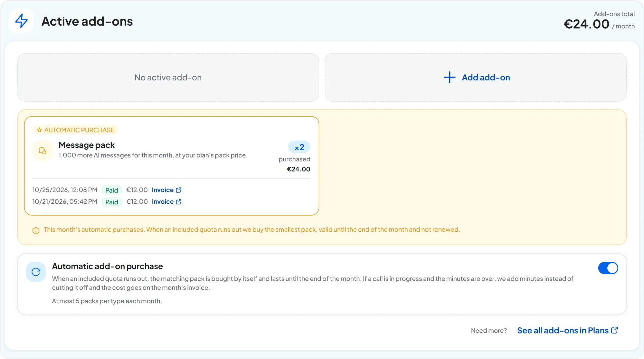Click the '1,000 more AI messages' description
The height and width of the screenshot is (359, 644).
tap(153, 155)
